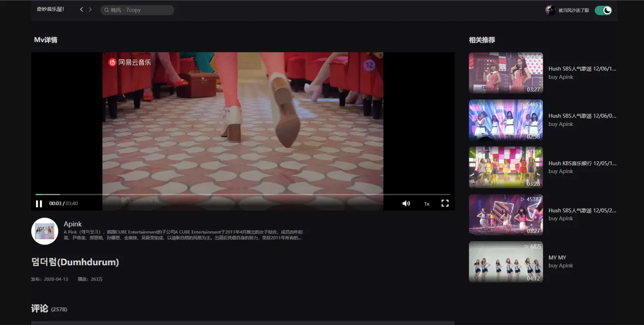Open Hush SBS人气歌谣 12/06/0... thumbnail
644x325 pixels.
506,120
